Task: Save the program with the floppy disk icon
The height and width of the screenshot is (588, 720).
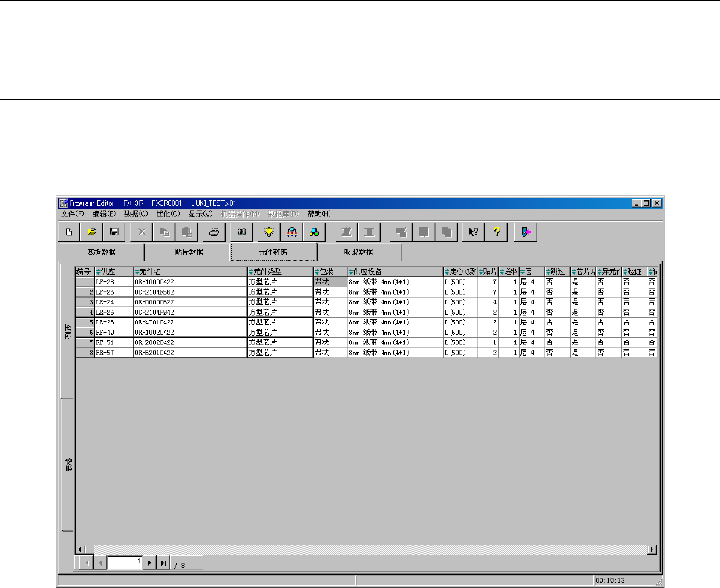Action: pos(114,232)
